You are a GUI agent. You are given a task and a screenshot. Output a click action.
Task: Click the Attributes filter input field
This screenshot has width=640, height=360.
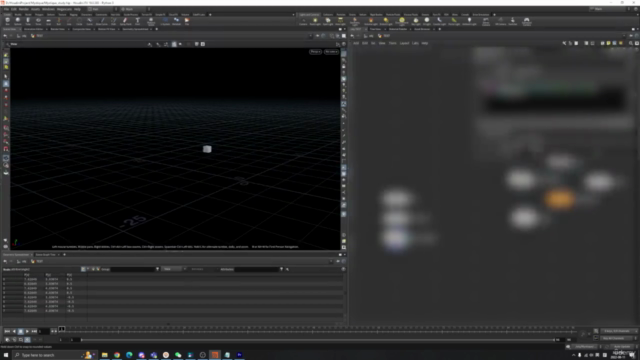(x=256, y=269)
